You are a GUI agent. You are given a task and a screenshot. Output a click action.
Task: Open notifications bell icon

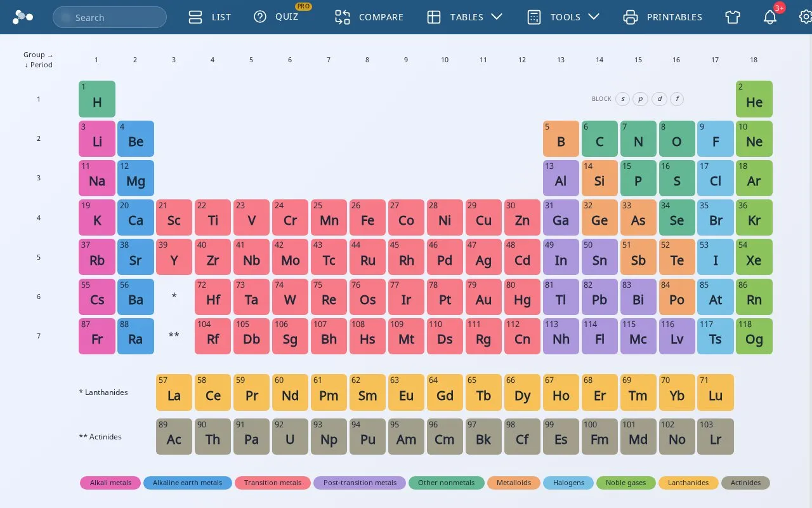tap(769, 17)
